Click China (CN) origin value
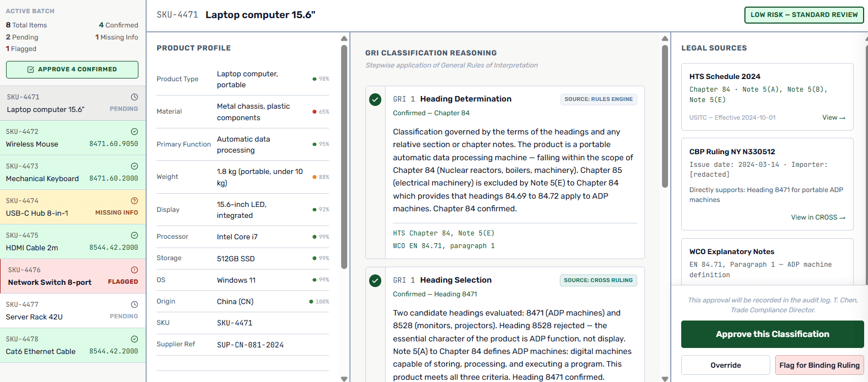 235,301
